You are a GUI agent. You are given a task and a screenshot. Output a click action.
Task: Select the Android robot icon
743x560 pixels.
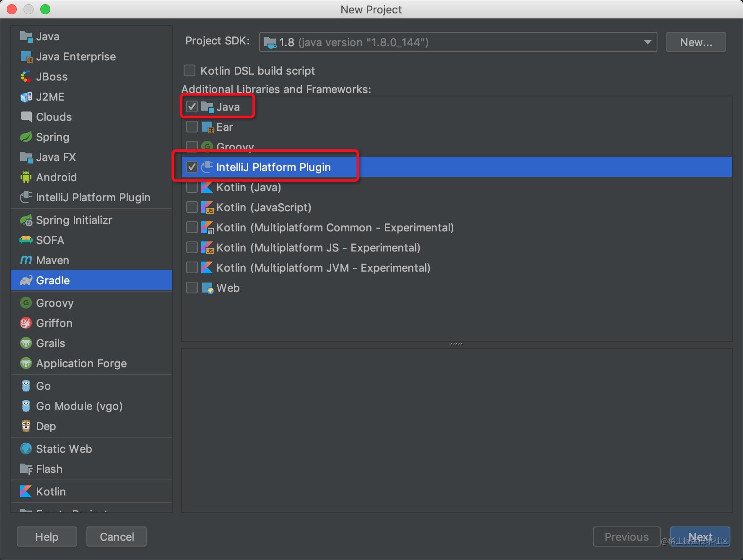(26, 177)
